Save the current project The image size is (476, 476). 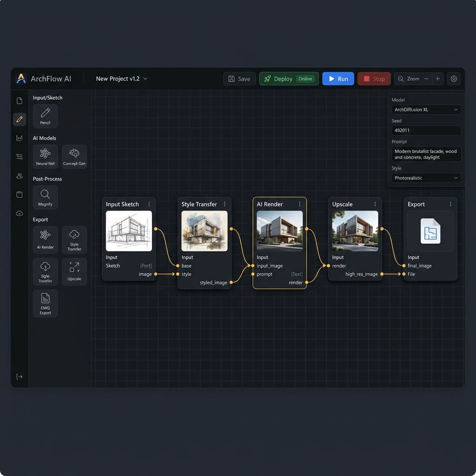pos(239,79)
